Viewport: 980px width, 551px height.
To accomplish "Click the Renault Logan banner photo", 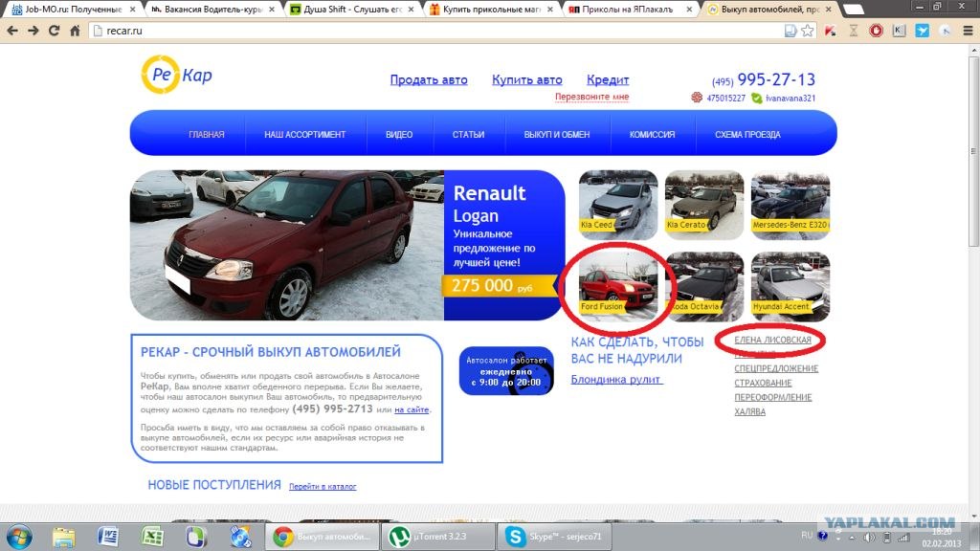I will [x=287, y=245].
